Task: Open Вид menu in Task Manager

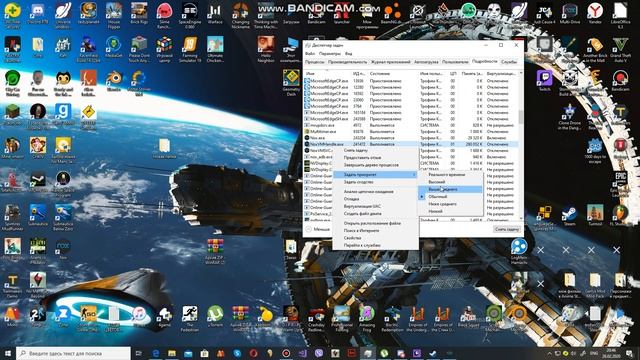Action: pyautogui.click(x=348, y=53)
